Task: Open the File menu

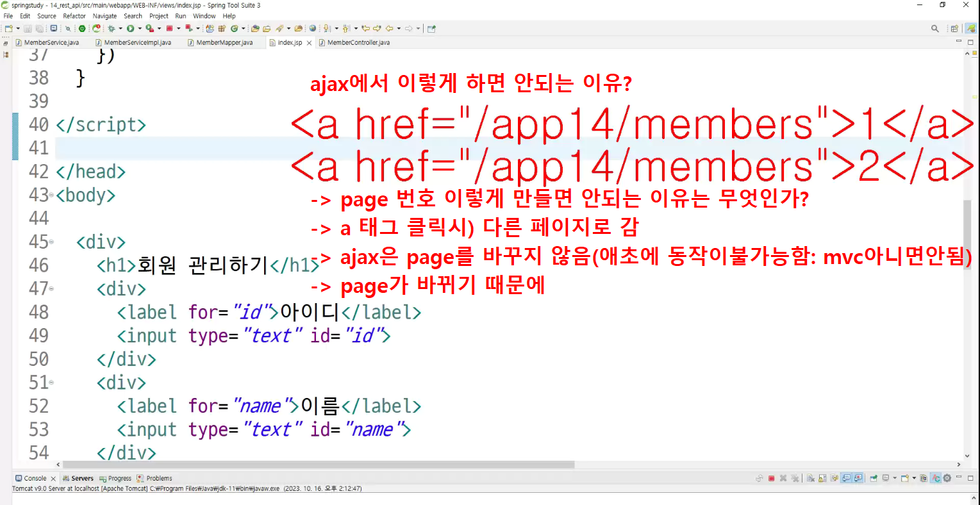Action: [8, 16]
